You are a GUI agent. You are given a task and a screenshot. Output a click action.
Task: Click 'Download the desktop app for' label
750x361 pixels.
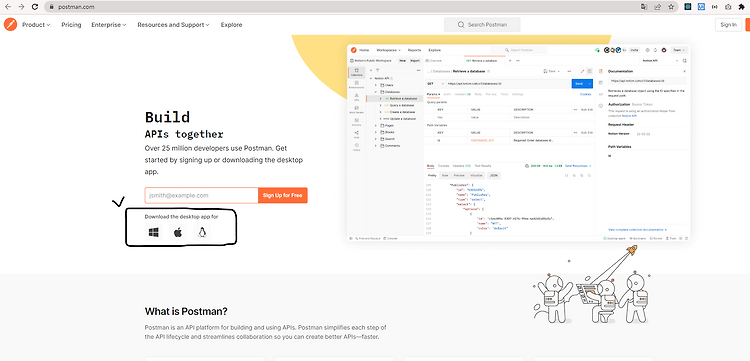pos(182,217)
